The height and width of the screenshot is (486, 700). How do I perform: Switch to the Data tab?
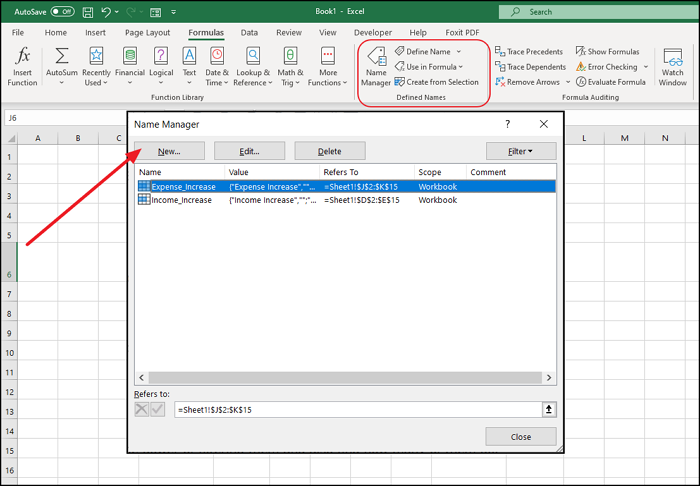(249, 33)
